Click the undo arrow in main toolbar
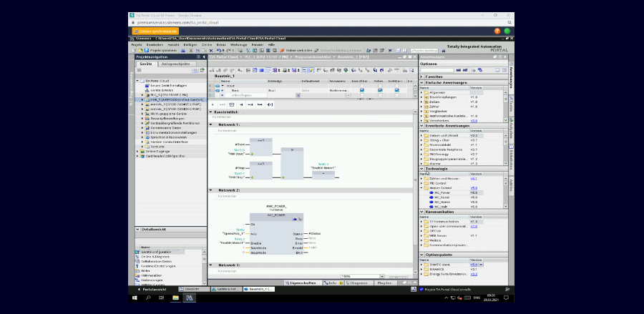This screenshot has width=644, height=314. tap(219, 51)
